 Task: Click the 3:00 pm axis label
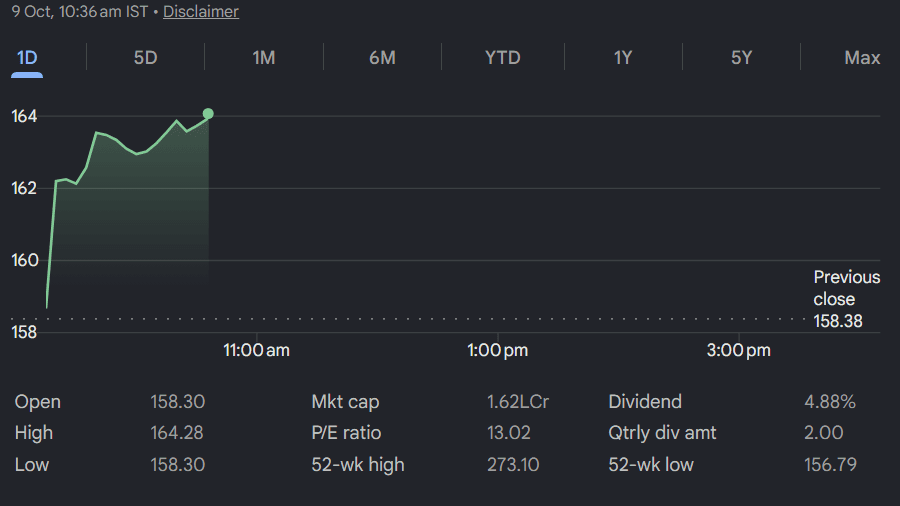coord(738,350)
